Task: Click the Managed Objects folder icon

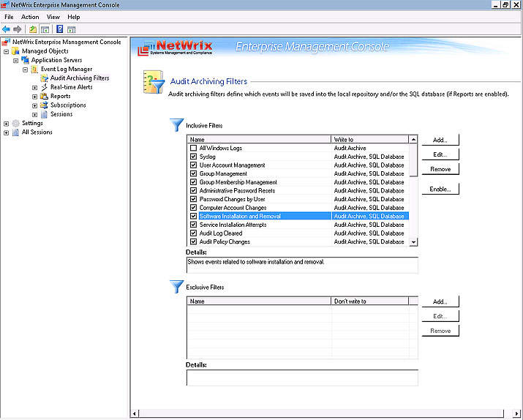Action: (15, 51)
